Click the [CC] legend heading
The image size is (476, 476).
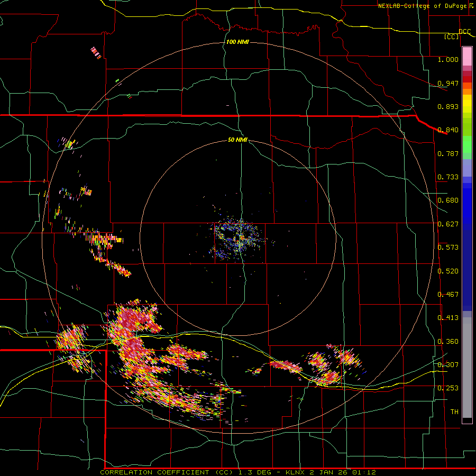click(452, 36)
